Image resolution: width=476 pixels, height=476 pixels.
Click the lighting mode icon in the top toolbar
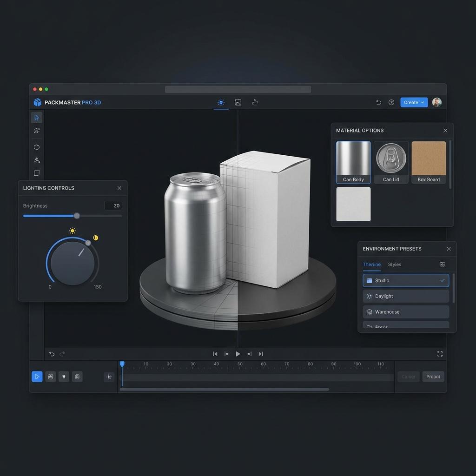pyautogui.click(x=221, y=102)
